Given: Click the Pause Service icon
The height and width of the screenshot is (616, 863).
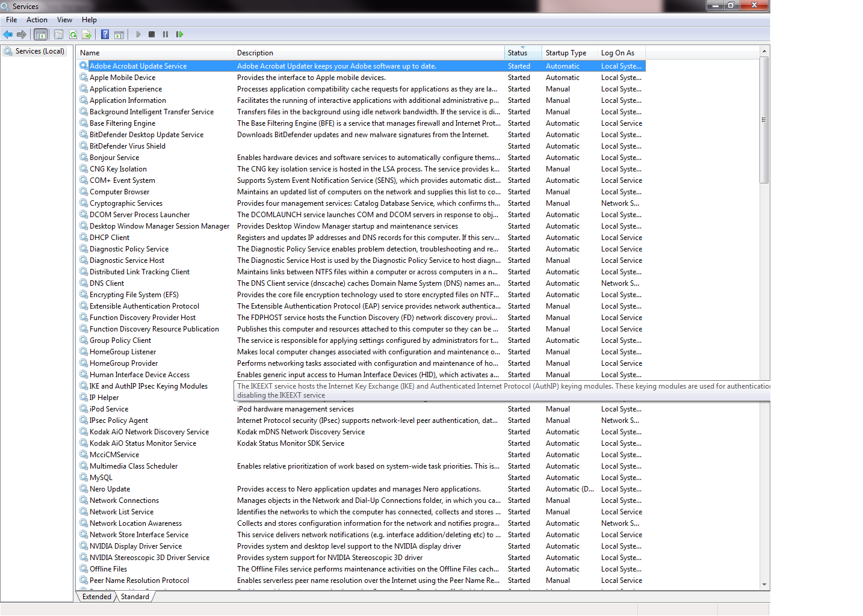Looking at the screenshot, I should (x=165, y=34).
